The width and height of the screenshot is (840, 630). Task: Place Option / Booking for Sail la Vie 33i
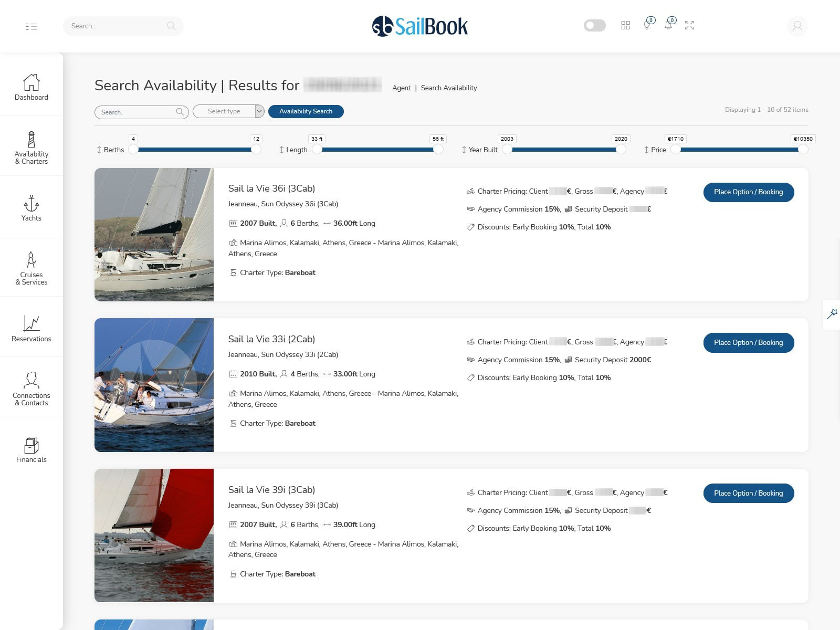point(748,343)
